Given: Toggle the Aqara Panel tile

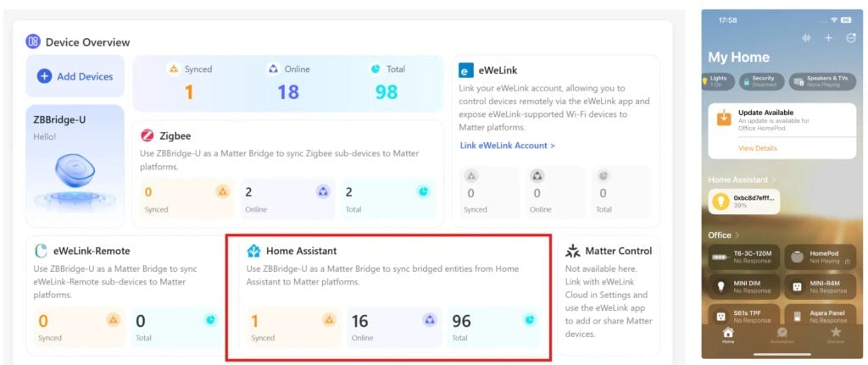Looking at the screenshot, I should pyautogui.click(x=821, y=314).
